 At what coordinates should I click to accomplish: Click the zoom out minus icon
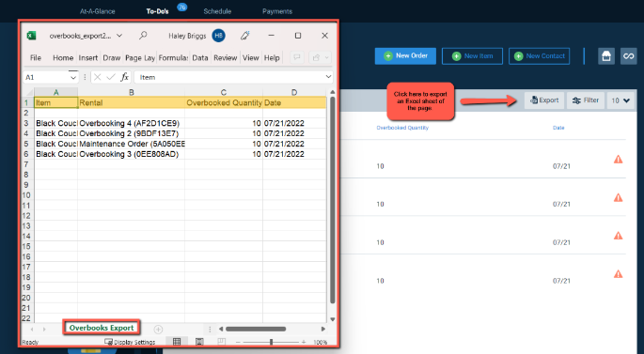238,342
